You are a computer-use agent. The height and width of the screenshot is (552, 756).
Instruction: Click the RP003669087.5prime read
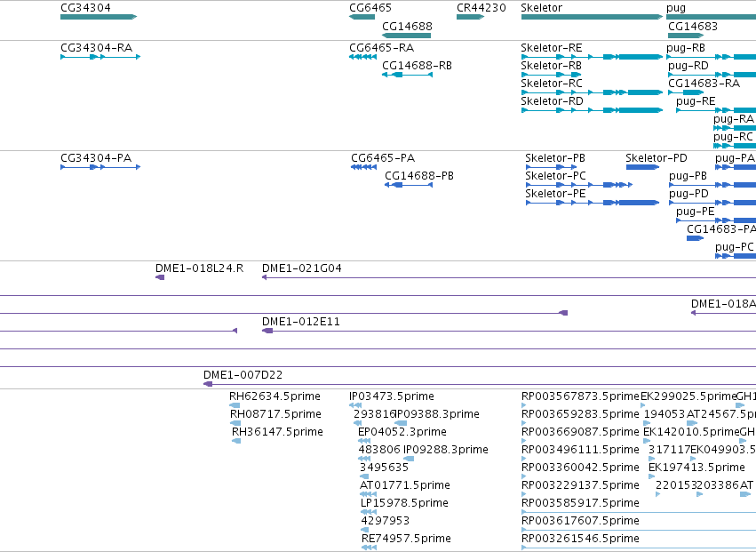point(523,441)
